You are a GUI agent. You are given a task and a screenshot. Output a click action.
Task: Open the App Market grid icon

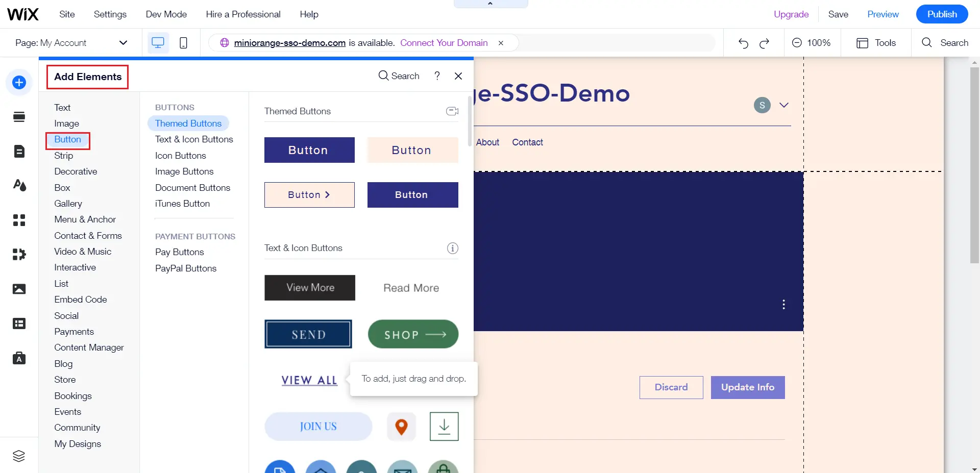19,220
